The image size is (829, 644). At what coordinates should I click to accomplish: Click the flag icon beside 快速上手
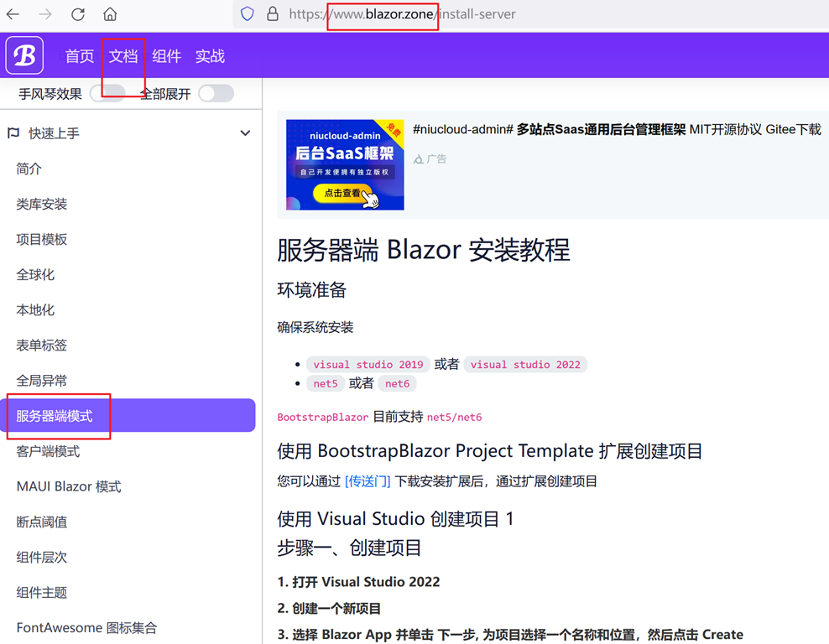coord(13,133)
